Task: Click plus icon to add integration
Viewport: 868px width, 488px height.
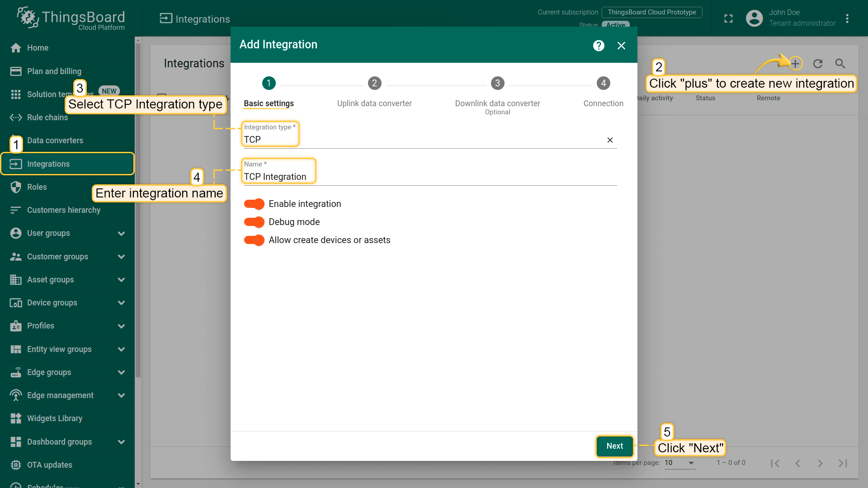Action: coord(795,64)
